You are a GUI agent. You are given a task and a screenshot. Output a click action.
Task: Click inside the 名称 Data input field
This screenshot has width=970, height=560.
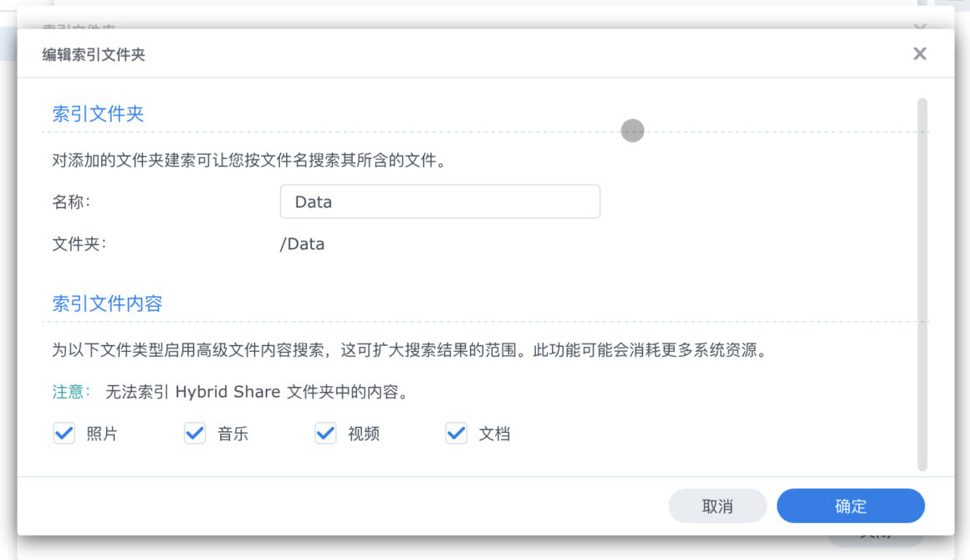point(440,201)
